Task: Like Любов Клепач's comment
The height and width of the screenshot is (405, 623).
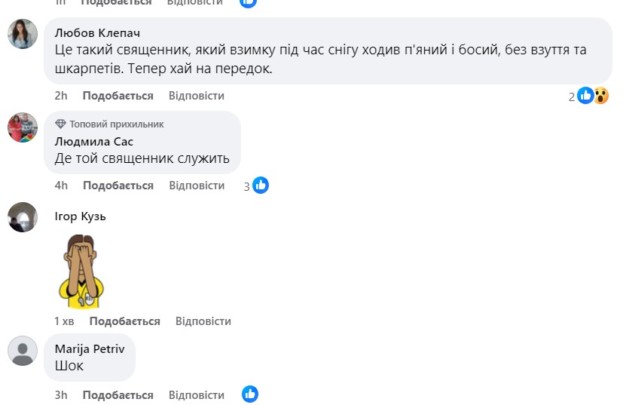Action: pos(118,96)
